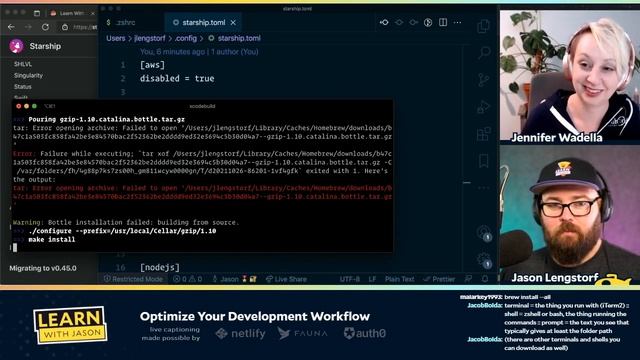Open browser tab overview icon
Screen dimensions: 640x360
(x=37, y=13)
